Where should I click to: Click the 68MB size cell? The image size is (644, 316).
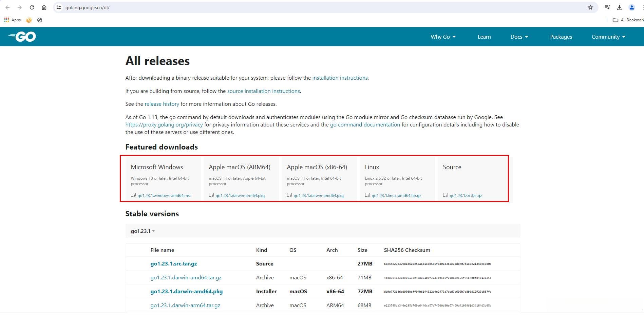point(364,305)
